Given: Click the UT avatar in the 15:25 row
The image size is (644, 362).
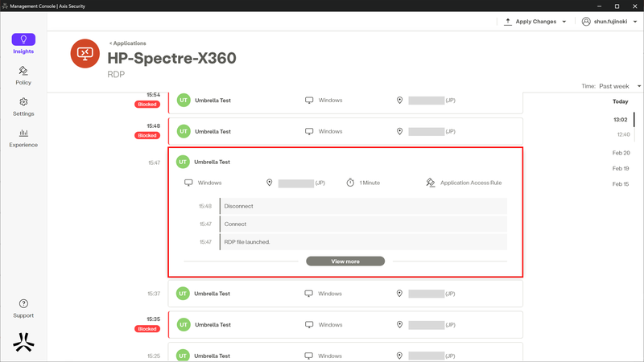Looking at the screenshot, I should [x=183, y=356].
